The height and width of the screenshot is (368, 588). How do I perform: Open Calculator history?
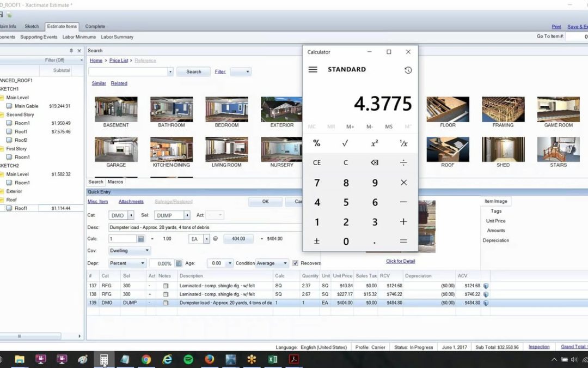tap(408, 70)
